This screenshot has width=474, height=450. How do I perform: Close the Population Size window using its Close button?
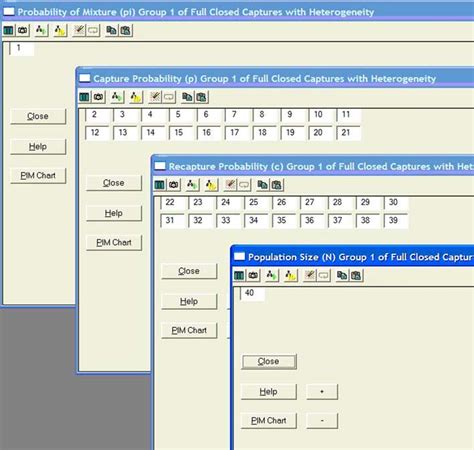[x=269, y=362]
